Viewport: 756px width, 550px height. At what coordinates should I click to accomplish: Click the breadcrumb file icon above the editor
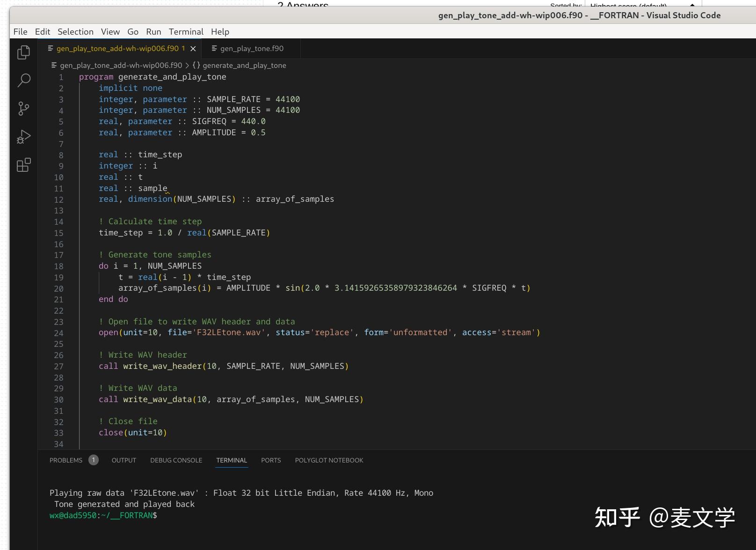pos(53,66)
